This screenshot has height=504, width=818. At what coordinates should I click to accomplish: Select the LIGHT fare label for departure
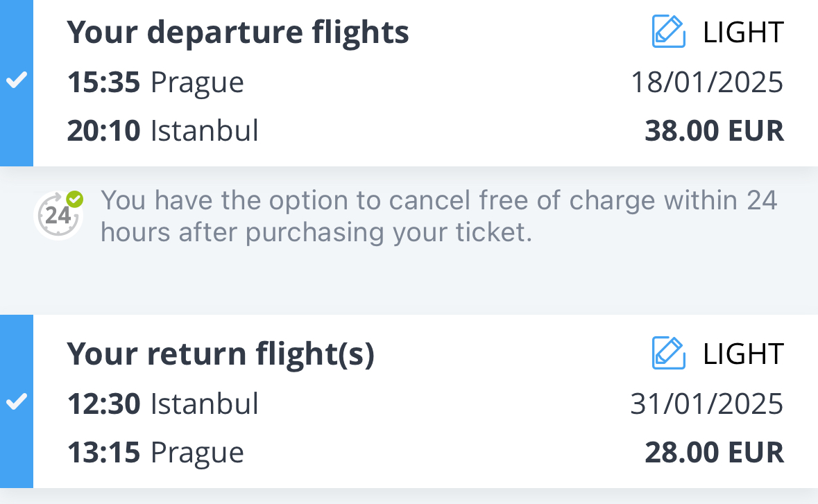743,33
